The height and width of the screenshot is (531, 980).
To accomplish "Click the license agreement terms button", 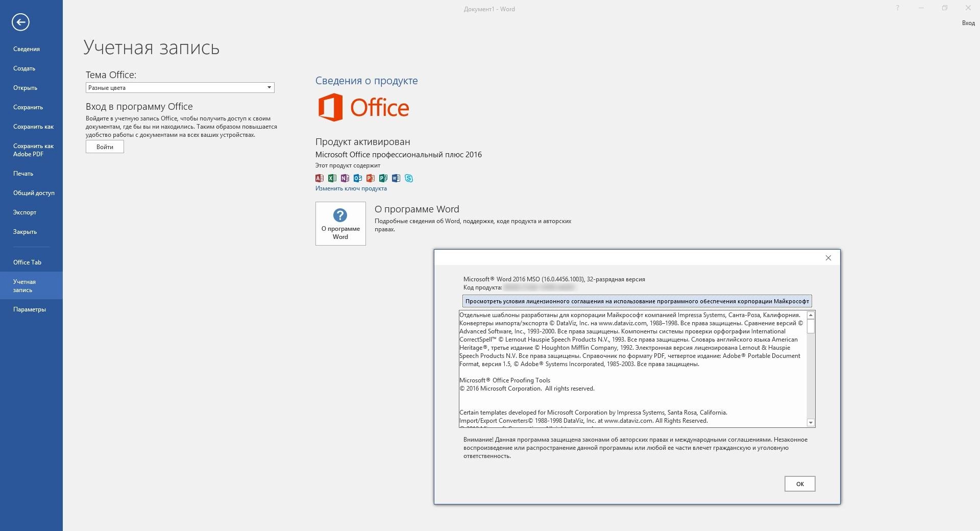I will point(637,301).
